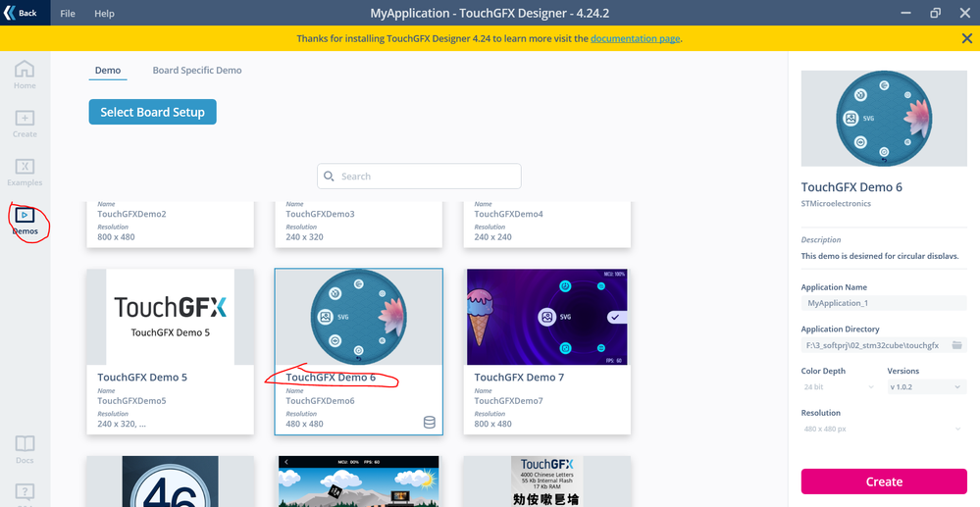Open the Home sidebar icon
The image size is (980, 507).
25,75
